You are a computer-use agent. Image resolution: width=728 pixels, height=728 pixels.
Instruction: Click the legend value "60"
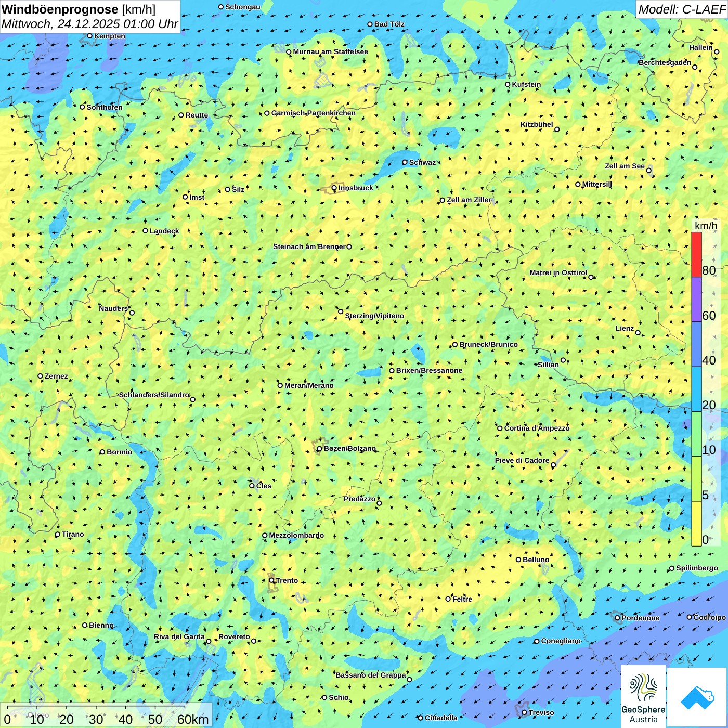[x=709, y=316]
